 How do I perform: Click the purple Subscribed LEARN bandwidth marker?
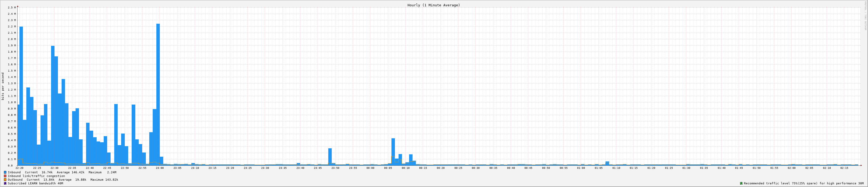pos(5,183)
